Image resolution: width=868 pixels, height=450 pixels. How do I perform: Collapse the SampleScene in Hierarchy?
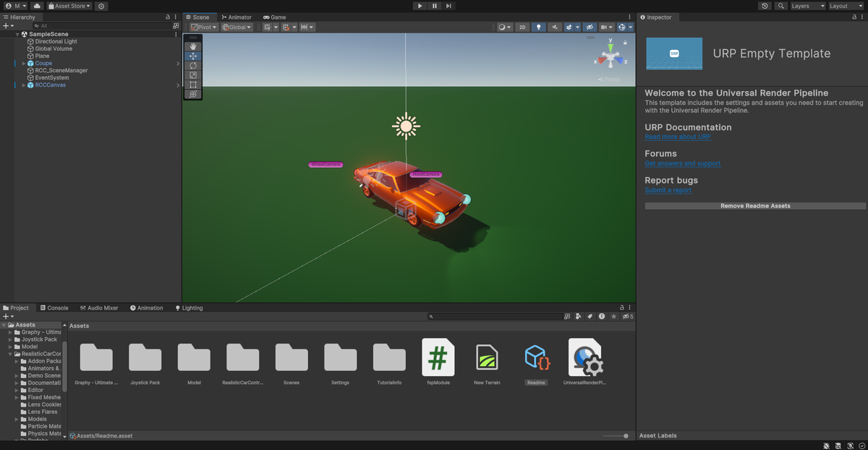point(17,34)
